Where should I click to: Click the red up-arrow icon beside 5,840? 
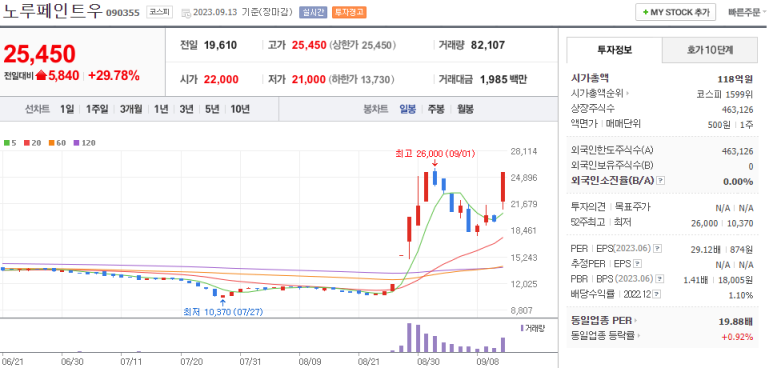coord(41,76)
